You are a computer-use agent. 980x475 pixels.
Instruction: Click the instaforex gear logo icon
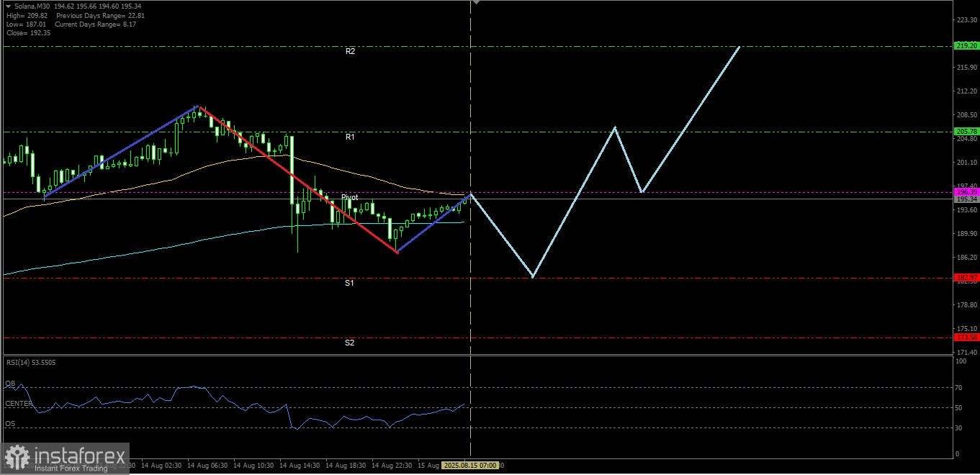(x=17, y=457)
